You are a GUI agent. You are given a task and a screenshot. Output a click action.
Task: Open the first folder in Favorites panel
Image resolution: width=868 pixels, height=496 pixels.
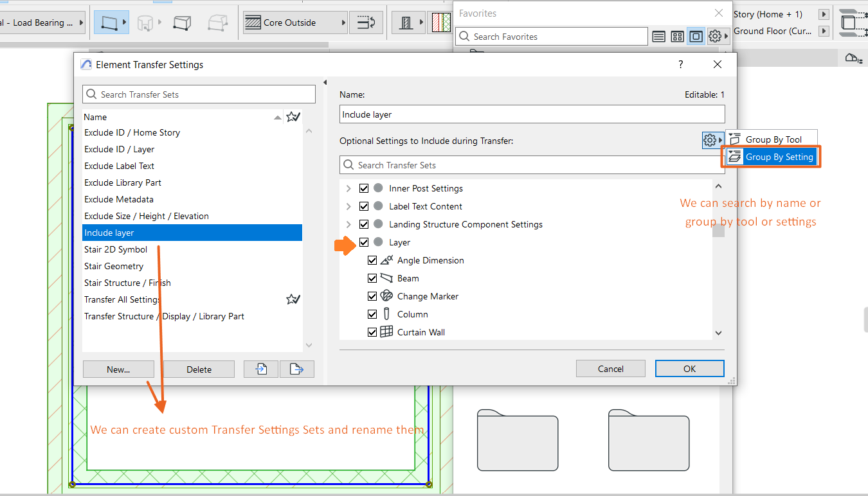[518, 439]
